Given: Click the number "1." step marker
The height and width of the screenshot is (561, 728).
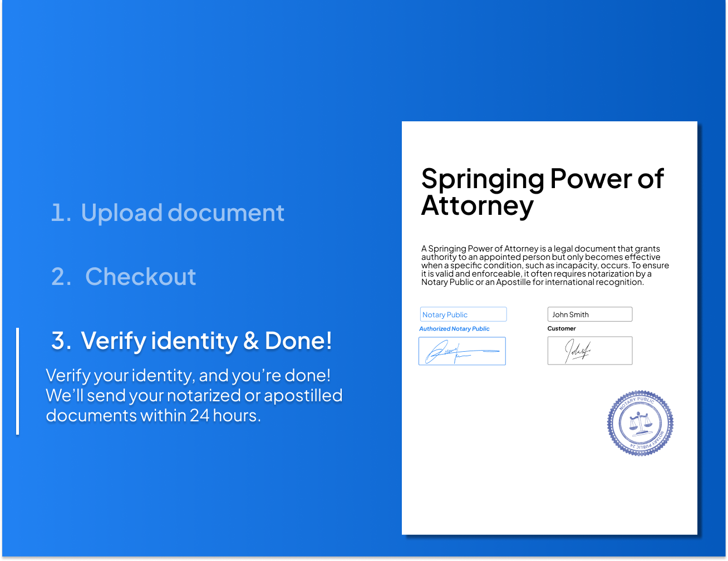Looking at the screenshot, I should click(x=61, y=213).
